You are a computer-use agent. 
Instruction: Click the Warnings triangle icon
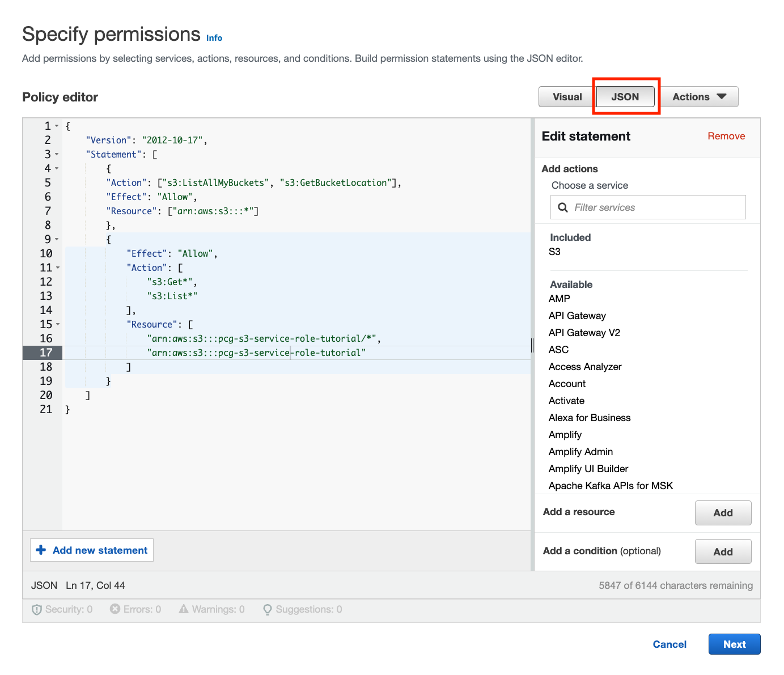pyautogui.click(x=184, y=609)
